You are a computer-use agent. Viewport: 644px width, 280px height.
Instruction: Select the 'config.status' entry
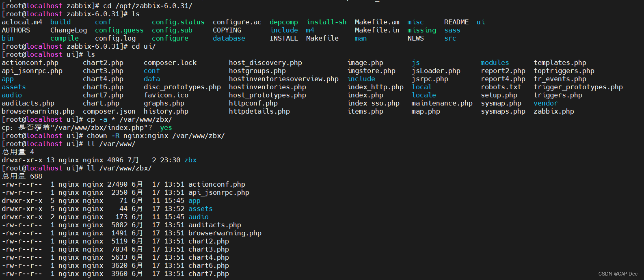coord(178,22)
